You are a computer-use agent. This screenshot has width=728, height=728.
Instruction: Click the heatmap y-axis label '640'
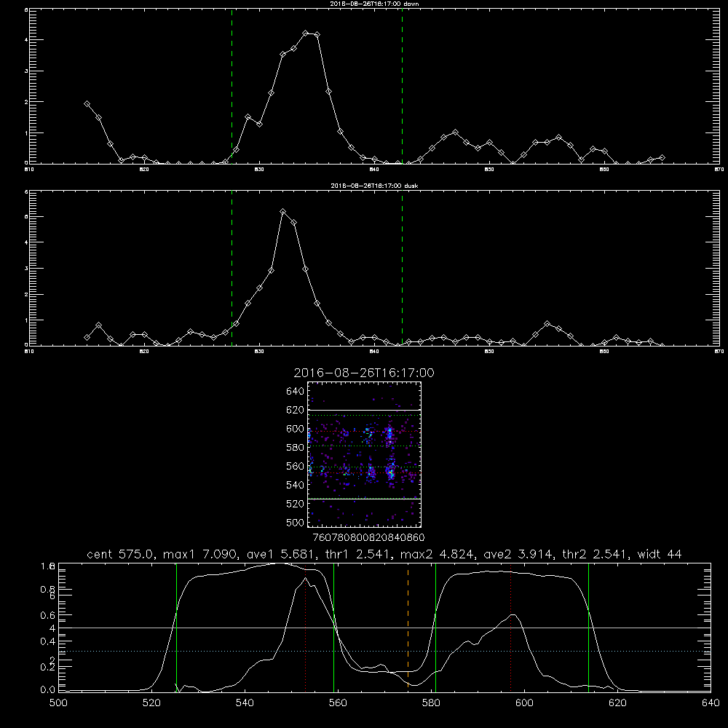[x=296, y=392]
